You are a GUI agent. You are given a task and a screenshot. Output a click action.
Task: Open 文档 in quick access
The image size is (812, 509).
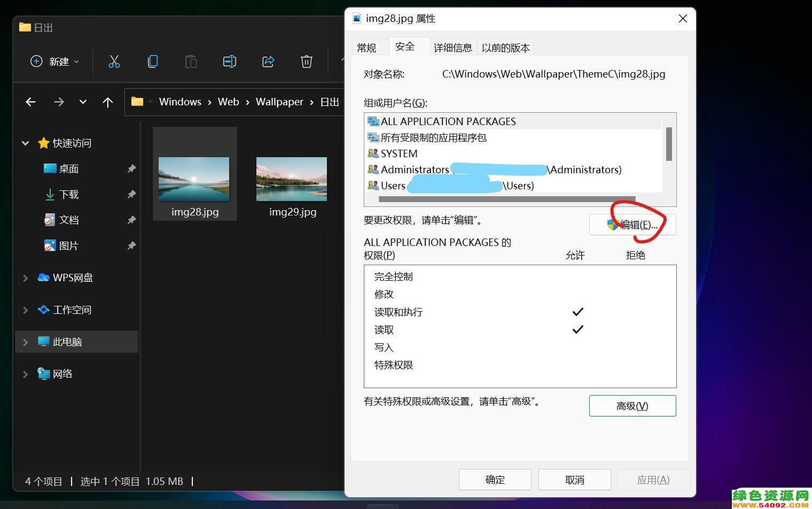68,220
